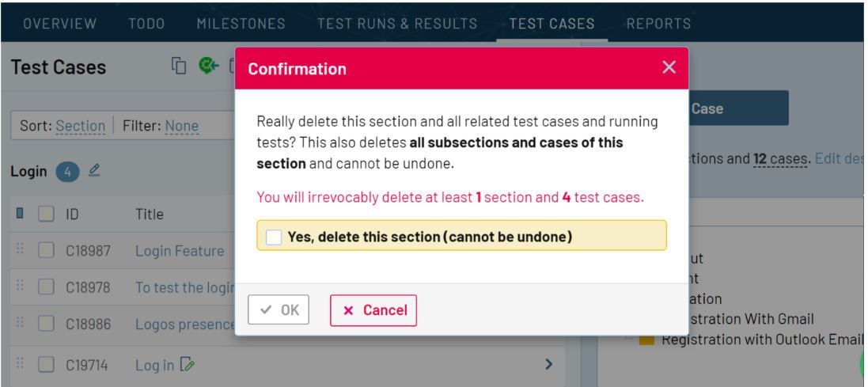868x387 pixels.
Task: Click the green import cases icon
Action: pyautogui.click(x=209, y=66)
